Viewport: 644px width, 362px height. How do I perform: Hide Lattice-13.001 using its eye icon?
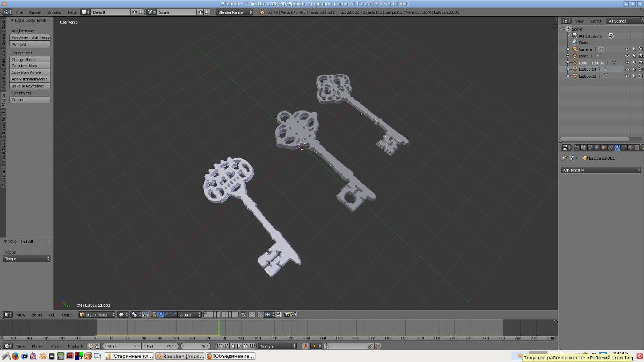(627, 63)
